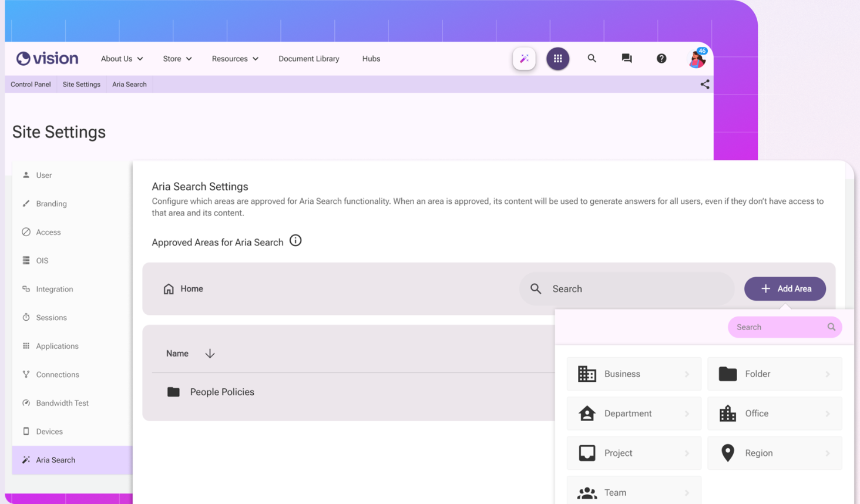The width and height of the screenshot is (860, 504).
Task: Click the Name column header
Action: pos(177,354)
